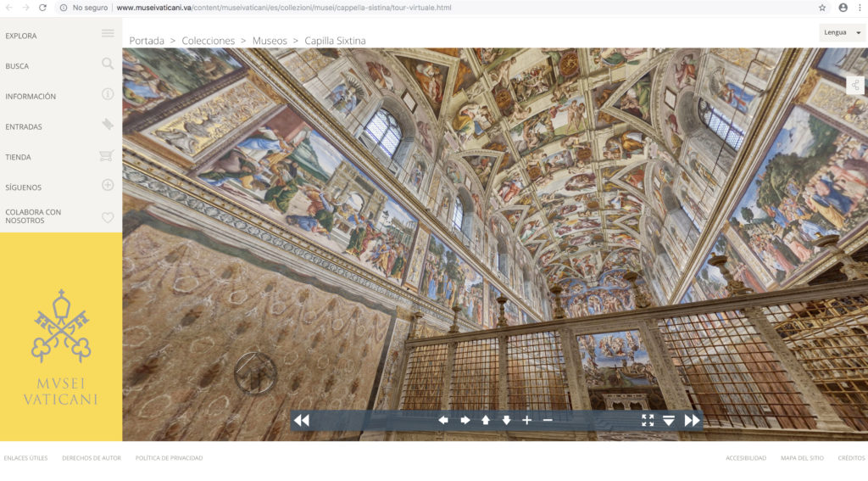The image size is (868, 481).
Task: Open ACCESIBILIDAD footer link
Action: (x=746, y=458)
